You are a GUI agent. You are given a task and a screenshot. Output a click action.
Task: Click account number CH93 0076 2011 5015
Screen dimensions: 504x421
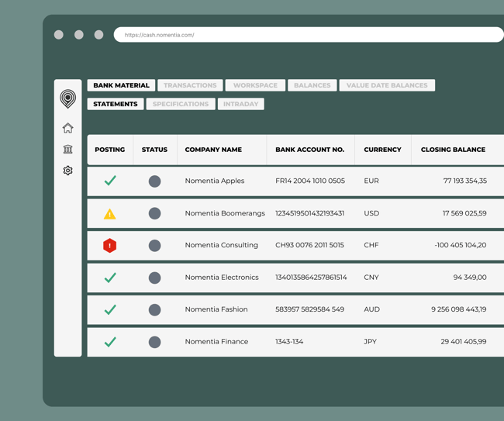coord(309,245)
